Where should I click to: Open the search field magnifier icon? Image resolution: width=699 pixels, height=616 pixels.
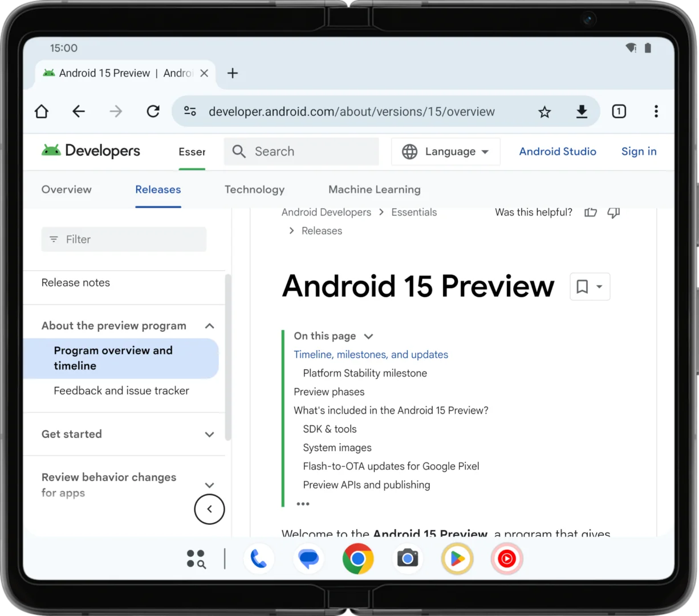tap(239, 151)
